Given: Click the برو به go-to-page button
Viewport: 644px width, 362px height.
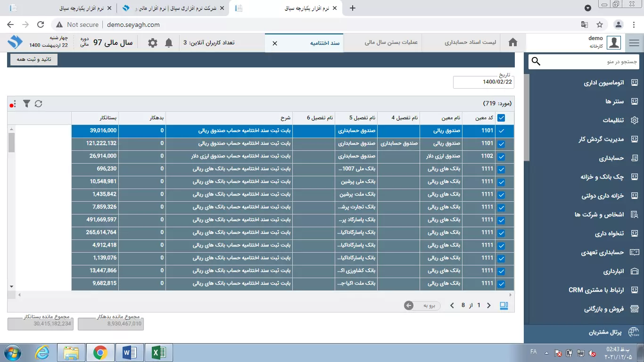Looking at the screenshot, I should pos(422,305).
